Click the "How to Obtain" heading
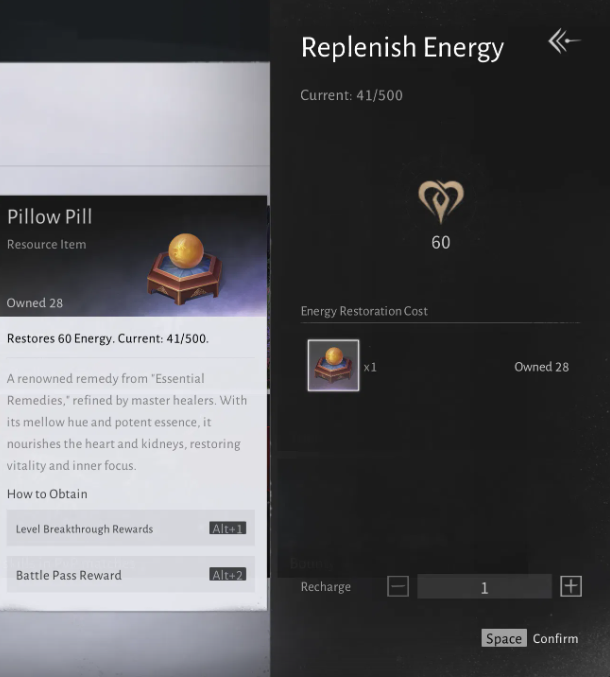Image resolution: width=610 pixels, height=677 pixels. click(47, 494)
